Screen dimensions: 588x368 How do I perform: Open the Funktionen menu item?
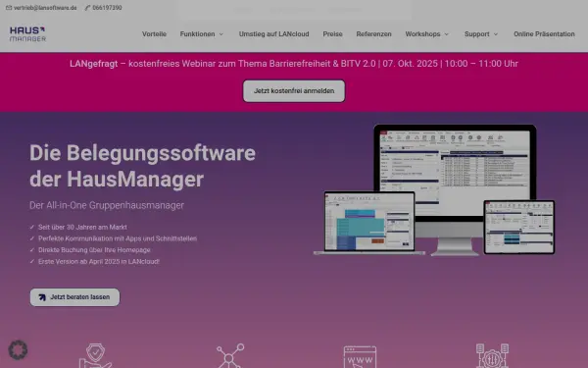(x=197, y=33)
